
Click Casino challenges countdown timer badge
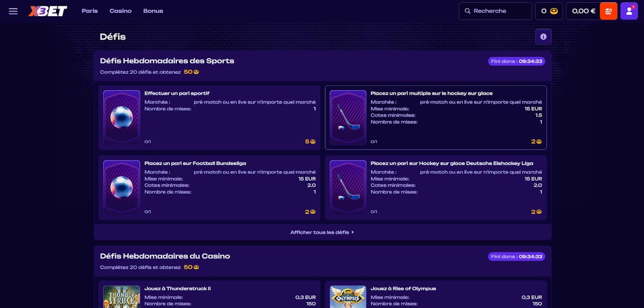516,256
